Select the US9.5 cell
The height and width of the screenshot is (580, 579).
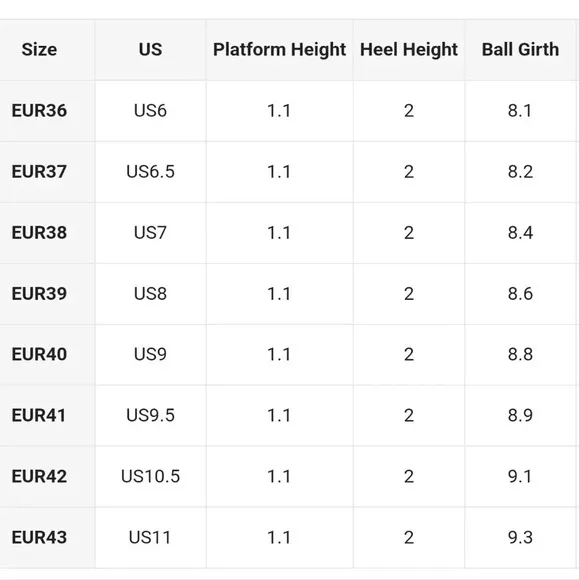(x=150, y=415)
